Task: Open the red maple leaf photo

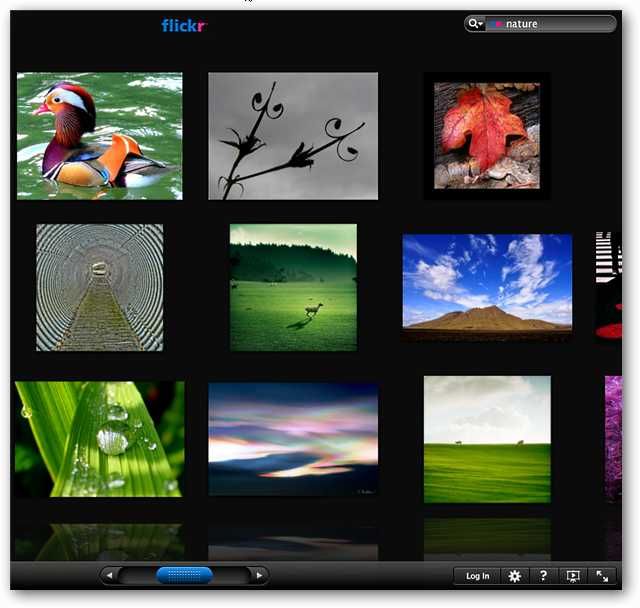Action: pos(487,136)
